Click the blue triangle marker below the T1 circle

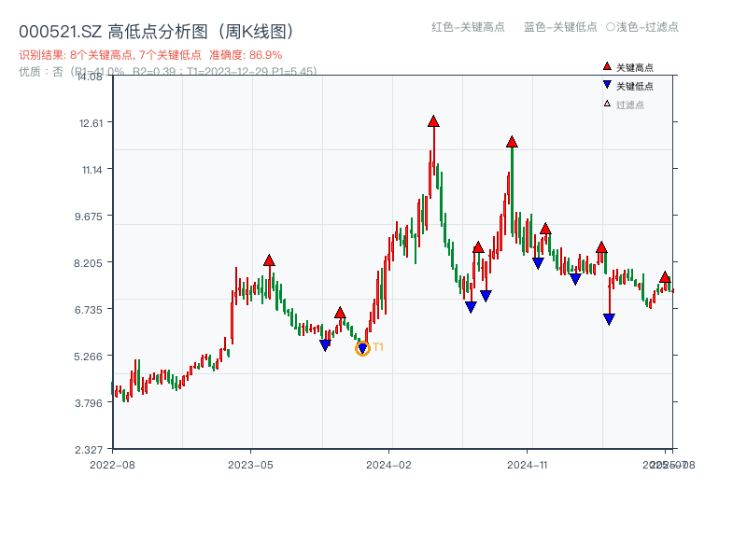click(362, 349)
